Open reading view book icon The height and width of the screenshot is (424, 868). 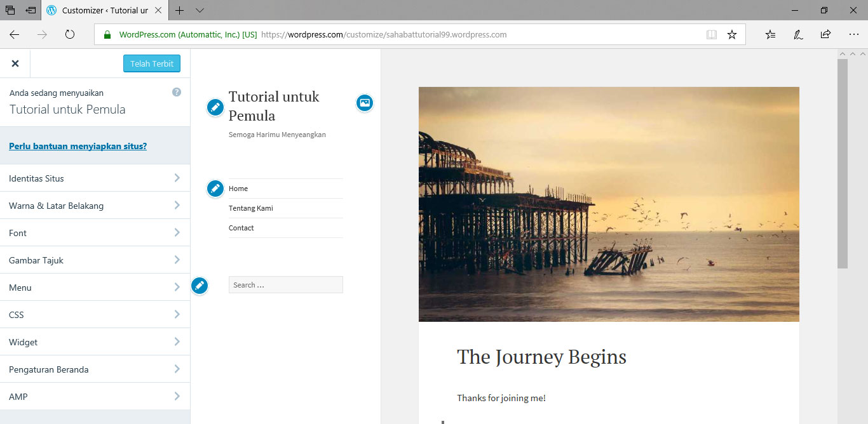pyautogui.click(x=712, y=35)
